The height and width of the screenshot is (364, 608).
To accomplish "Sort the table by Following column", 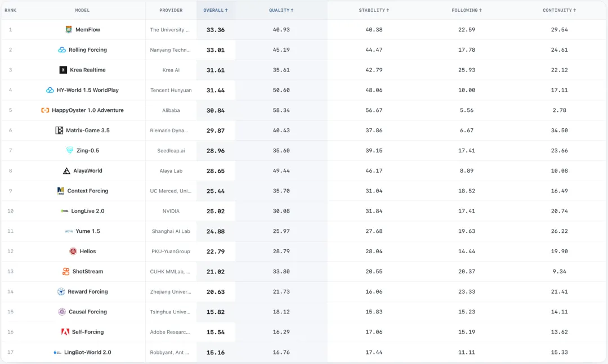I will click(467, 10).
